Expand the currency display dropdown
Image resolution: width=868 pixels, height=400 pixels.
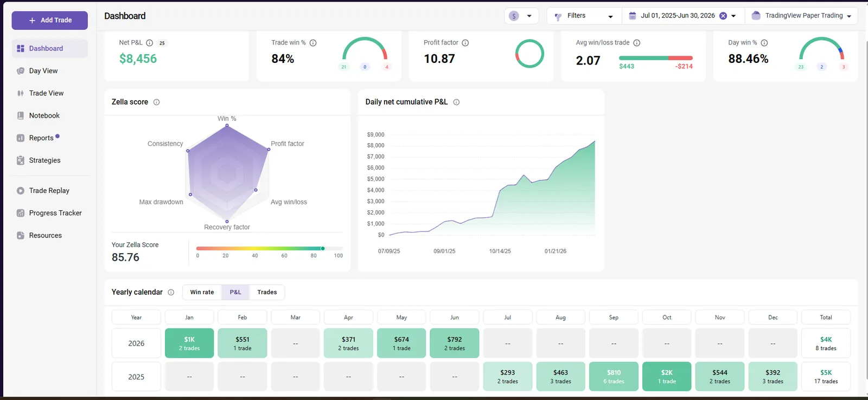(x=529, y=16)
